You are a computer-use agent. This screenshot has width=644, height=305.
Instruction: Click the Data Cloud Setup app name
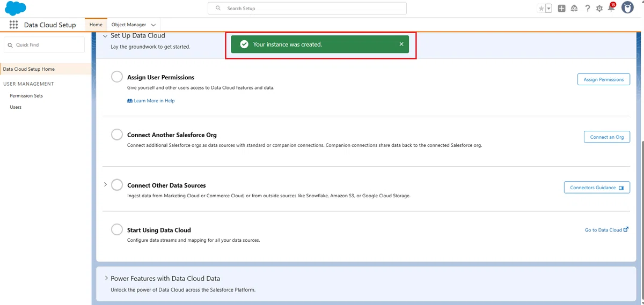point(50,25)
